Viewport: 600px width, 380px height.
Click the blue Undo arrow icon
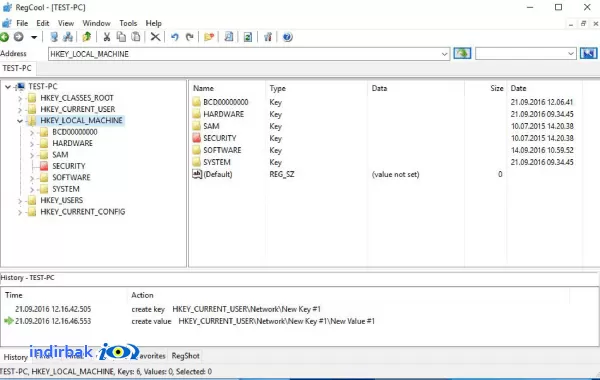point(175,37)
